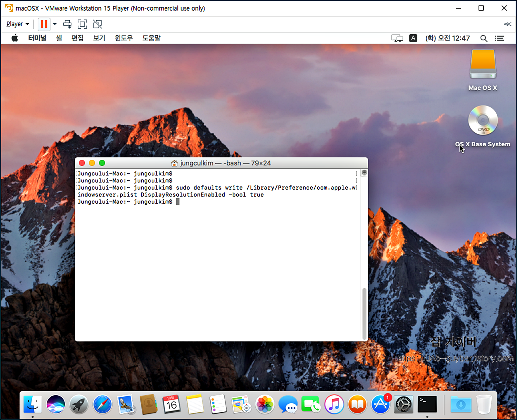The width and height of the screenshot is (517, 420).
Task: Open System Preferences gear icon
Action: click(404, 404)
